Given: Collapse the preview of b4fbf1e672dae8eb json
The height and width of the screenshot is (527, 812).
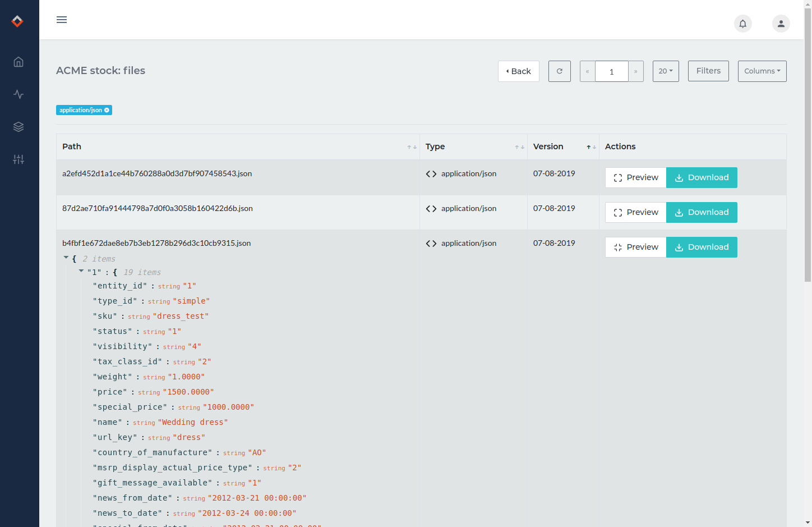Looking at the screenshot, I should coord(636,247).
